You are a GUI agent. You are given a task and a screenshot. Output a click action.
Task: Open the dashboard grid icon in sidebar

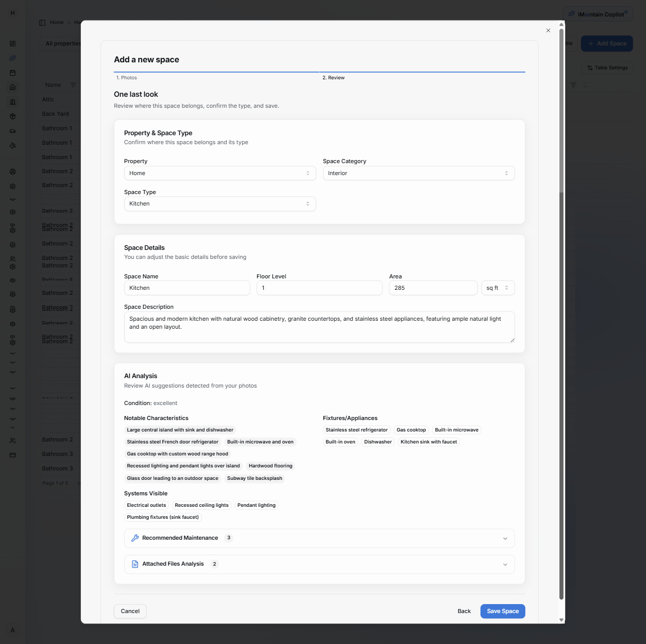(12, 43)
